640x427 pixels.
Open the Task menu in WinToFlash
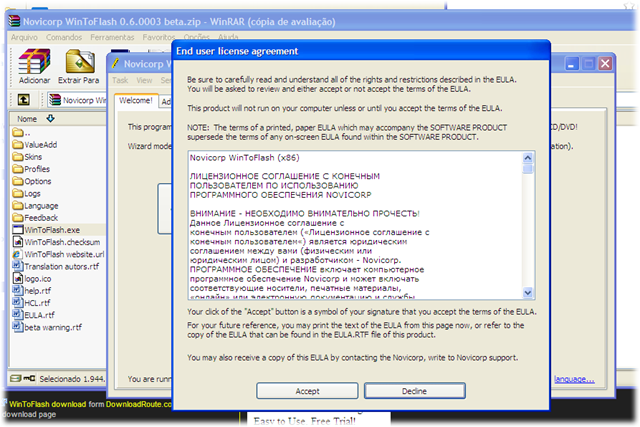[120, 80]
